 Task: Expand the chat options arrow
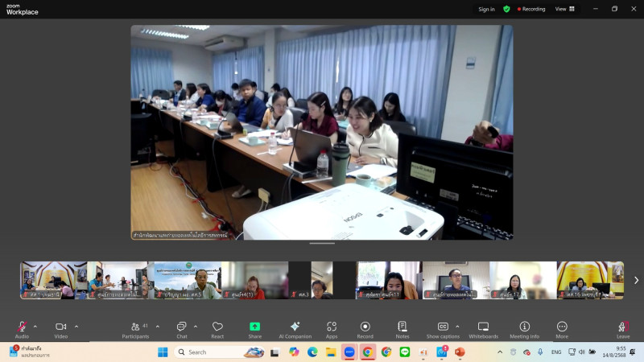(196, 326)
